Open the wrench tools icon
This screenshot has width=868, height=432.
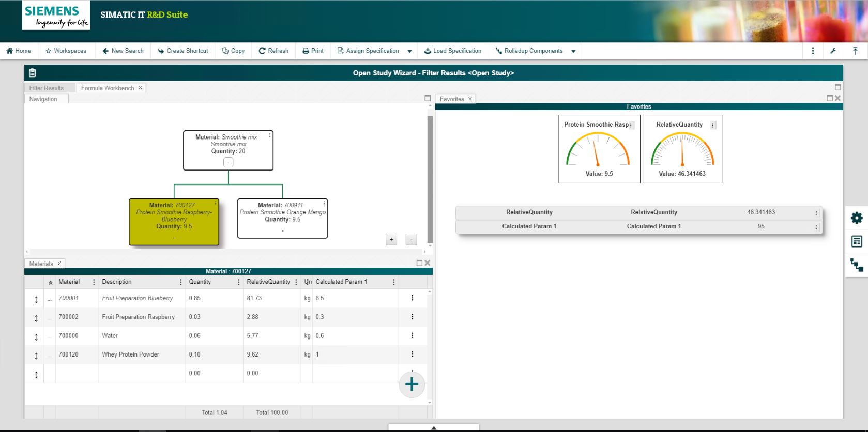click(833, 51)
